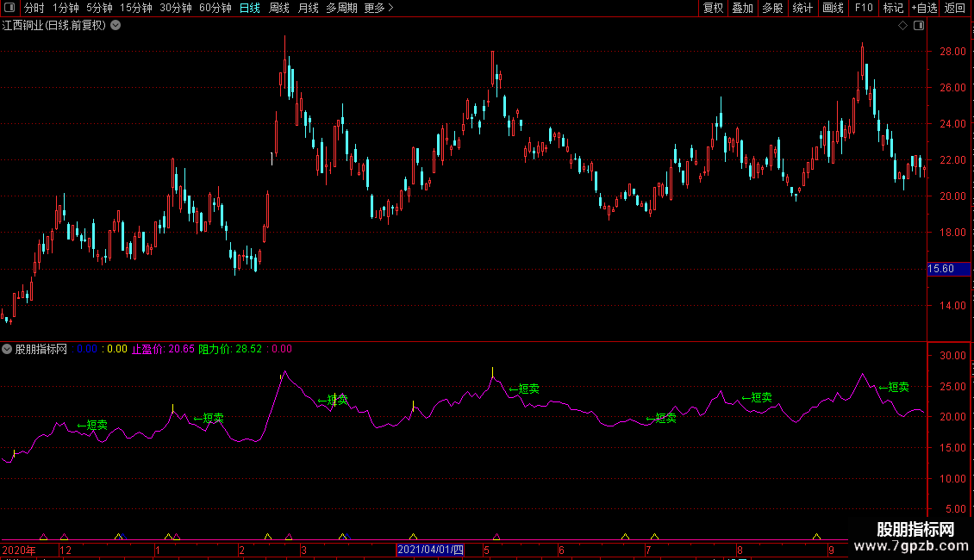Viewport: 974px width, 560px height.
Task: Open the 多周期 multi-period tab
Action: [341, 8]
